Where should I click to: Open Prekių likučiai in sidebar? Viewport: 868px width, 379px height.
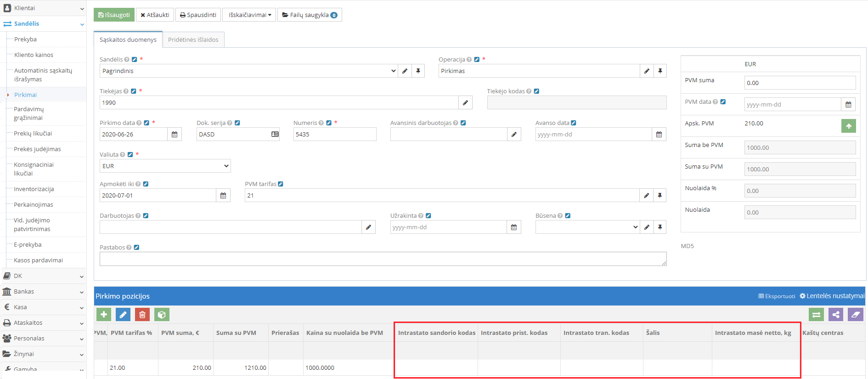(33, 134)
